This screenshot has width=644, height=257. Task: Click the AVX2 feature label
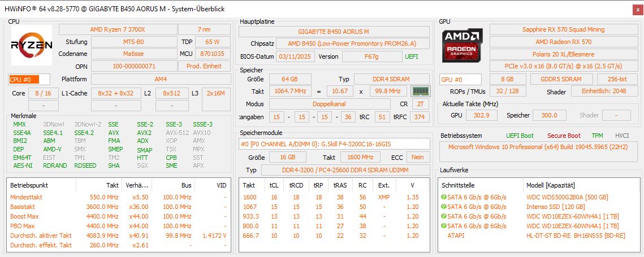(144, 133)
